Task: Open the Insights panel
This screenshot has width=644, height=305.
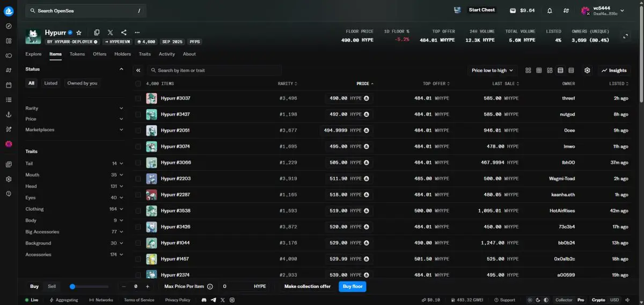Action: pos(614,70)
